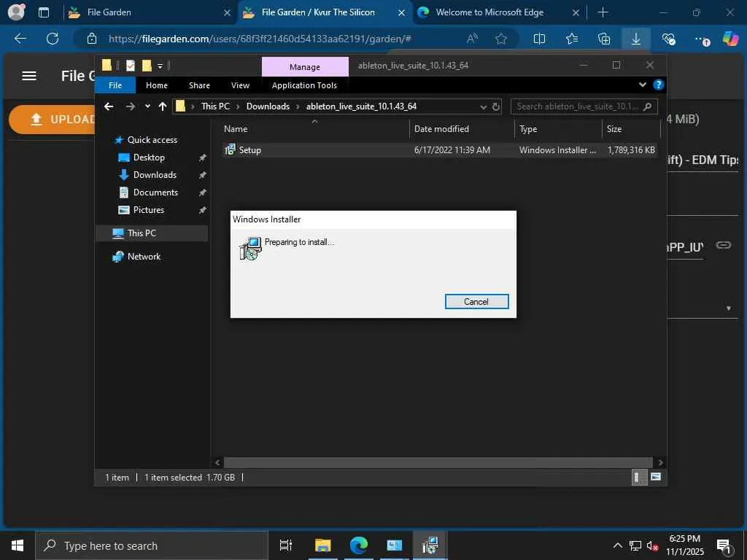
Task: Open Edge favorites list icon
Action: tap(572, 39)
